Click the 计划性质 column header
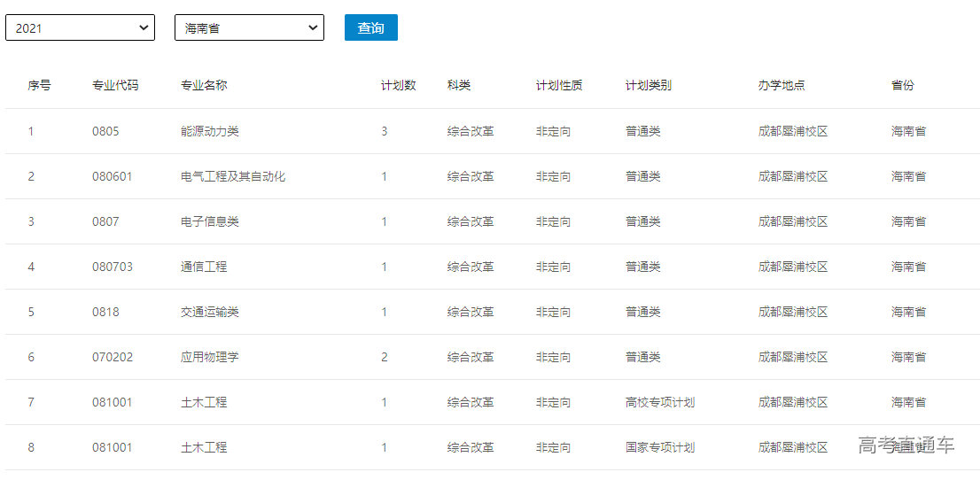This screenshot has width=980, height=480. tap(559, 86)
